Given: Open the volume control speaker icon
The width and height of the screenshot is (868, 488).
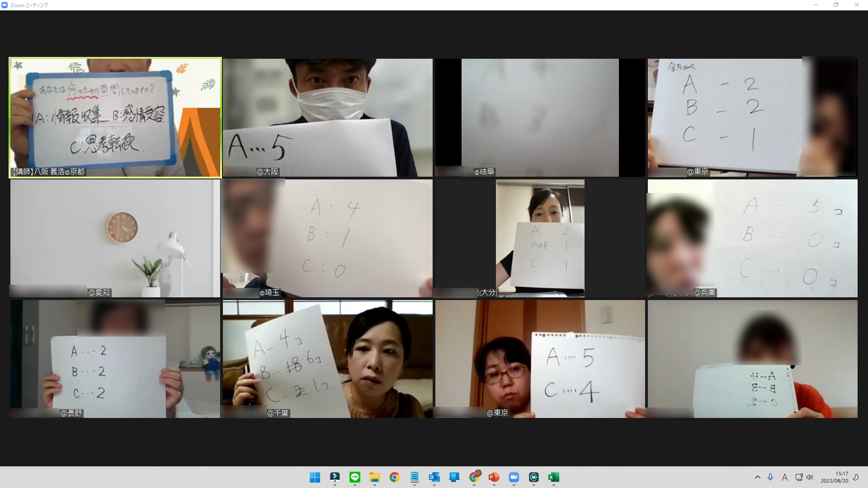Looking at the screenshot, I should click(x=809, y=477).
